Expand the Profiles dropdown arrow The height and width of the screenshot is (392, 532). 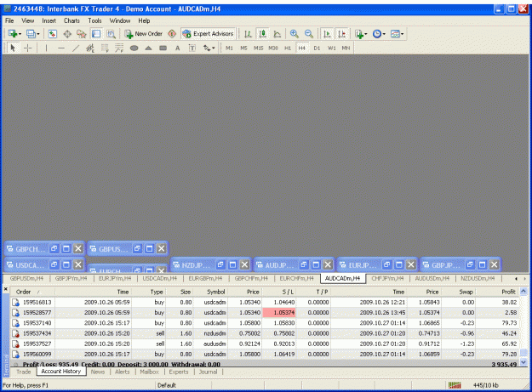(38, 34)
